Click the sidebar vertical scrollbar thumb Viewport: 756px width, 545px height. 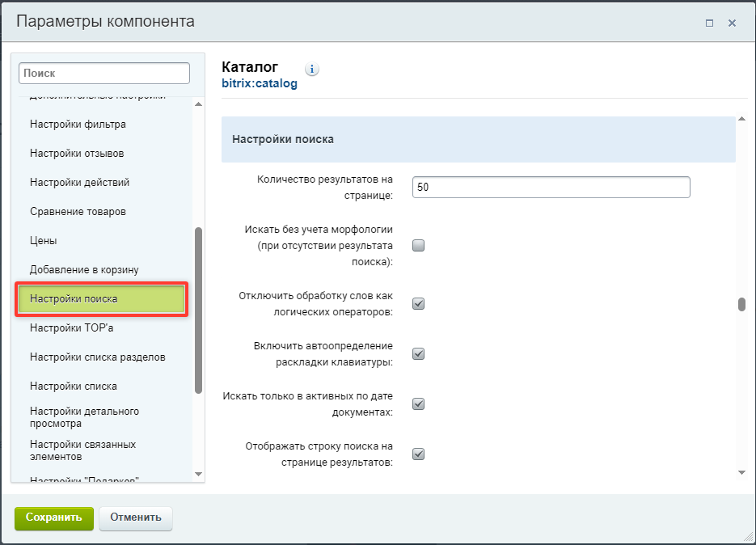[x=198, y=311]
